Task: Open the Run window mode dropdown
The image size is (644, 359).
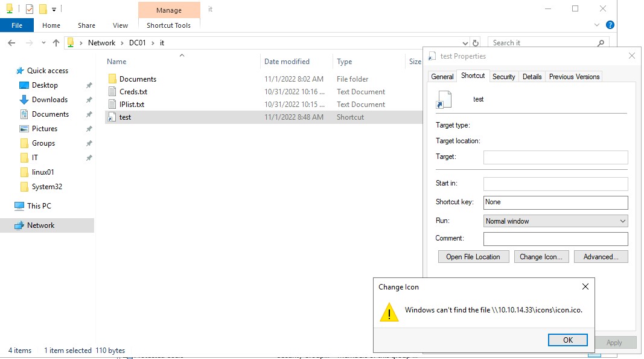Action: (555, 221)
